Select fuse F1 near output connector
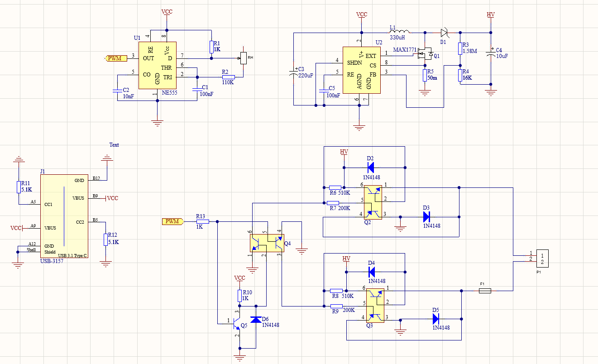 [x=484, y=291]
